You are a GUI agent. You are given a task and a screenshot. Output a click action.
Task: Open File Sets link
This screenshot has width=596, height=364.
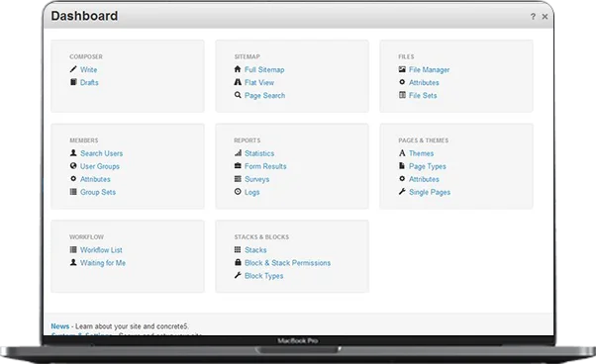click(x=423, y=95)
